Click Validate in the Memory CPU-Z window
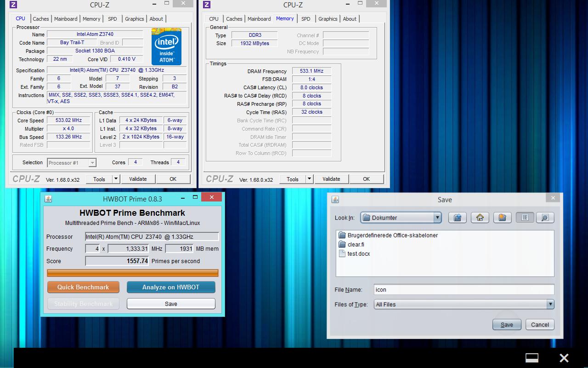Image resolution: width=588 pixels, height=368 pixels. pyautogui.click(x=331, y=179)
